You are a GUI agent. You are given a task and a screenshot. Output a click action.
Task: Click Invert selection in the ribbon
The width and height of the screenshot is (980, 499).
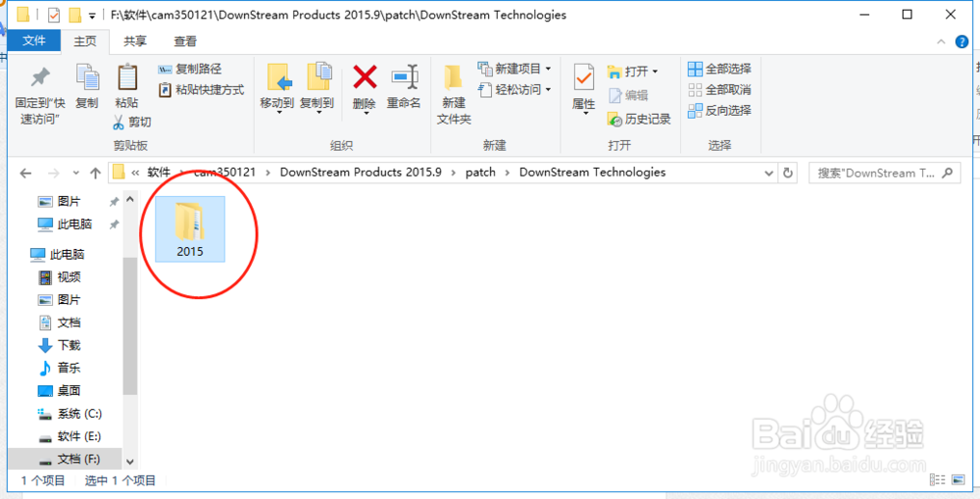[719, 111]
